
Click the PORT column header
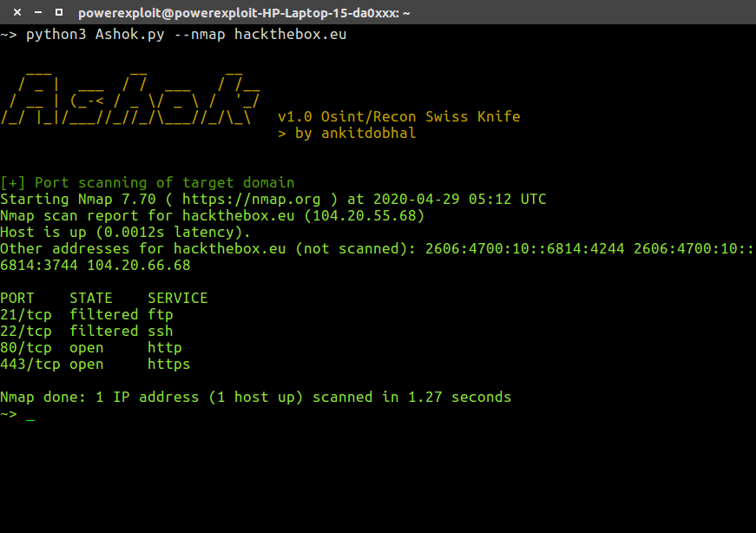pos(17,298)
